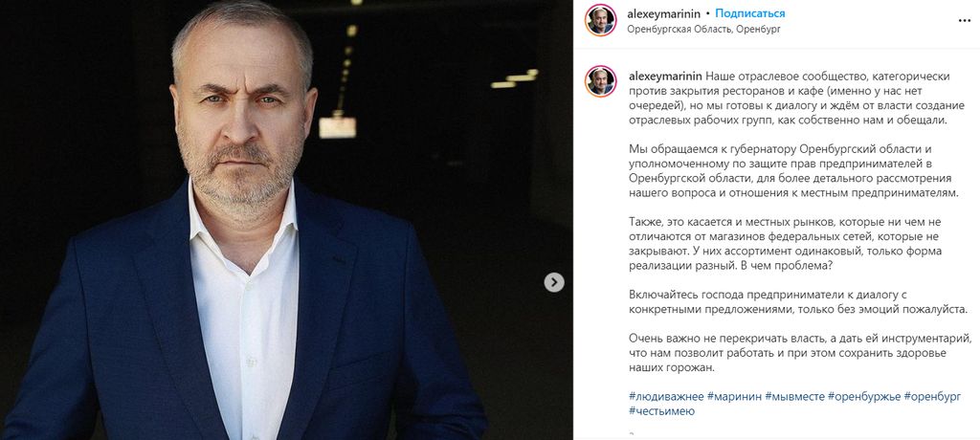Open the hashtag #людиважнее
980x440 pixels.
point(666,396)
